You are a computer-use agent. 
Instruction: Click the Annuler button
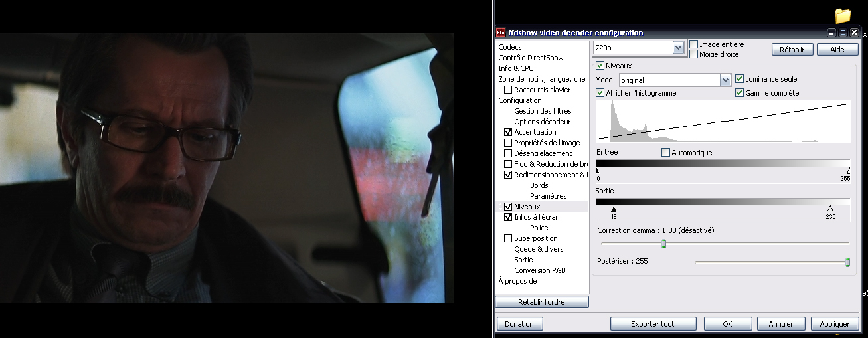click(x=780, y=324)
